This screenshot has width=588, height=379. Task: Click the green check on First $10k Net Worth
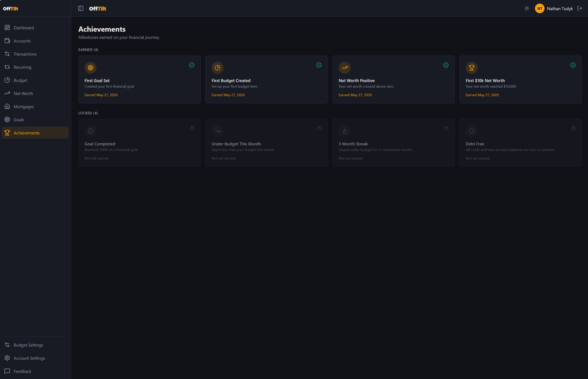tap(573, 65)
